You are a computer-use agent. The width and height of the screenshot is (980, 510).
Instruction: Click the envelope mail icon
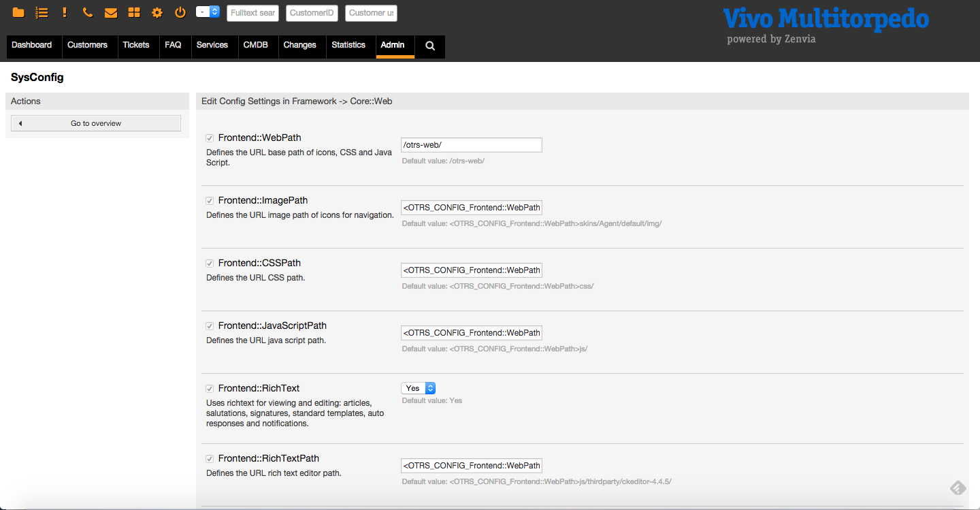110,12
